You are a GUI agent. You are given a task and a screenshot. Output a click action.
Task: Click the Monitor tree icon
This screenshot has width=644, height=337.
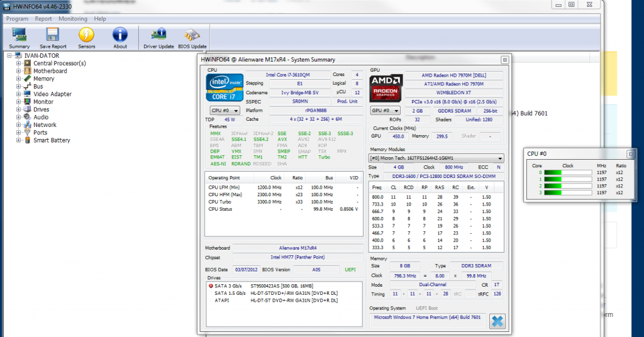pyautogui.click(x=28, y=102)
